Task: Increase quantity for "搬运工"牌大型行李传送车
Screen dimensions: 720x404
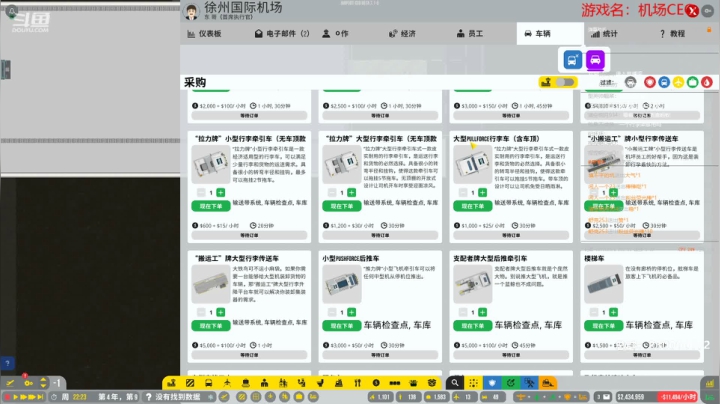Action: coord(221,312)
